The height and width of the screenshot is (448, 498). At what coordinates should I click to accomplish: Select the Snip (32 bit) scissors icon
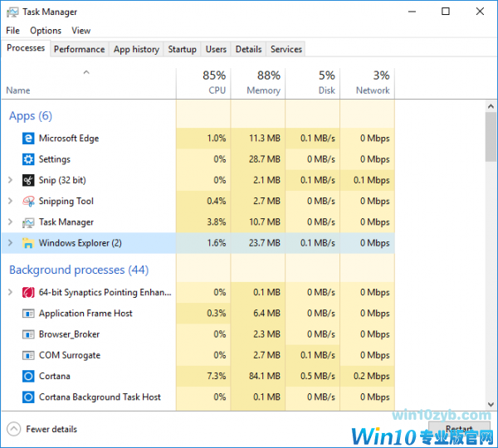(x=28, y=180)
